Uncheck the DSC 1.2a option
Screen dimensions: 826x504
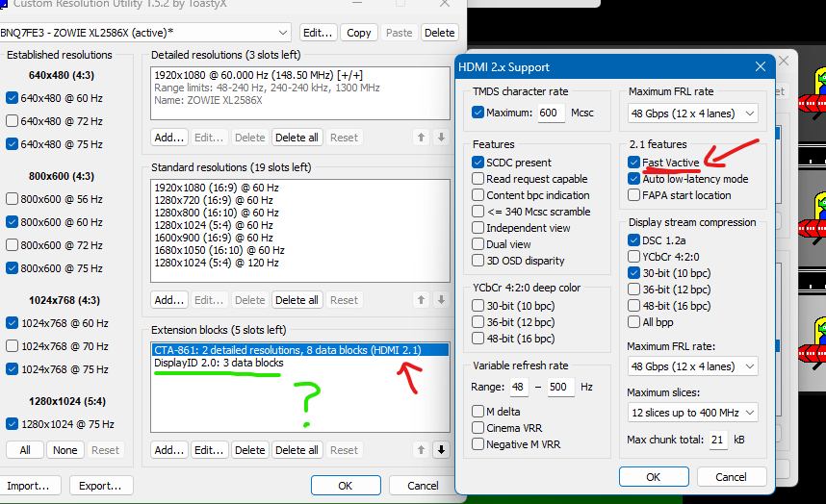(x=634, y=240)
